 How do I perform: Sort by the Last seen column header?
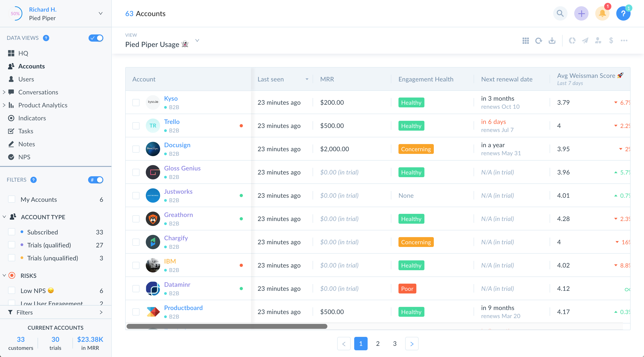271,79
